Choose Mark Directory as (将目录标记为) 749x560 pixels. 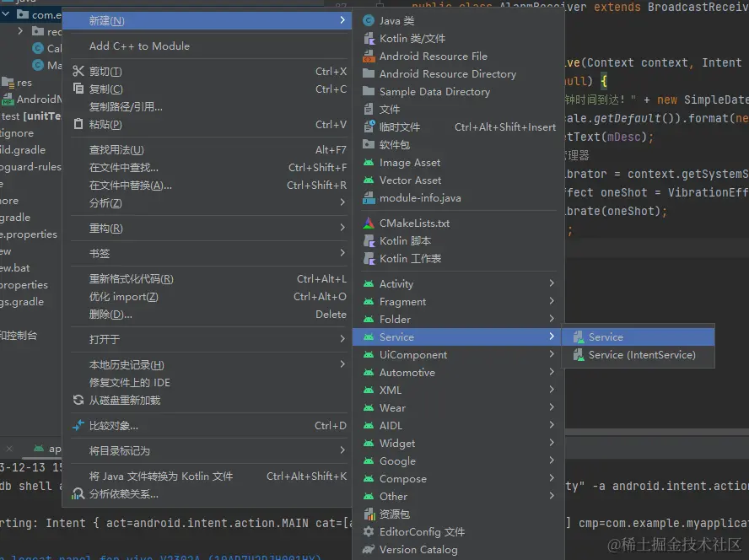pos(207,450)
